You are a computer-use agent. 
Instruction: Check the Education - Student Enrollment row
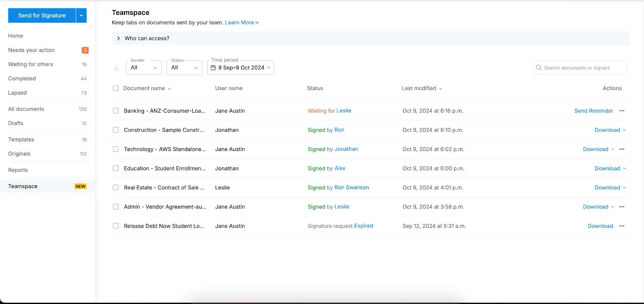point(116,168)
